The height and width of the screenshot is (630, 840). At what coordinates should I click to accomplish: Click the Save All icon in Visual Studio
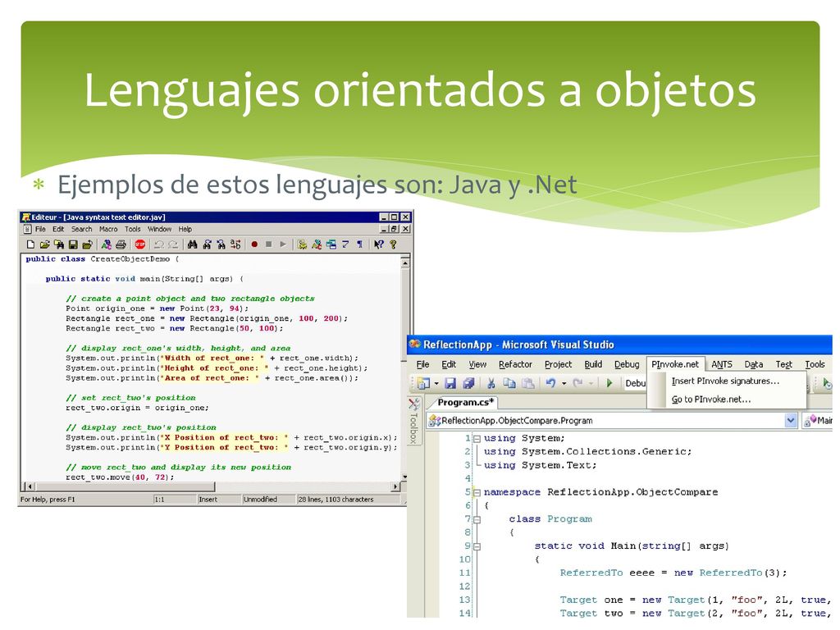tap(468, 383)
